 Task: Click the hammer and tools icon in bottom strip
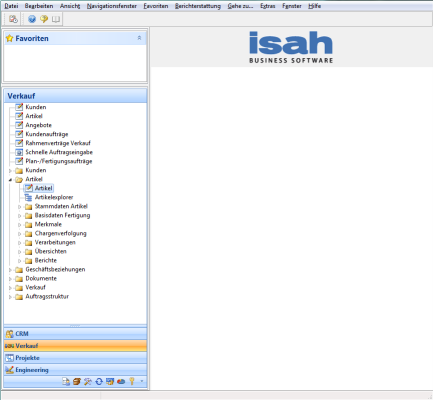point(88,381)
